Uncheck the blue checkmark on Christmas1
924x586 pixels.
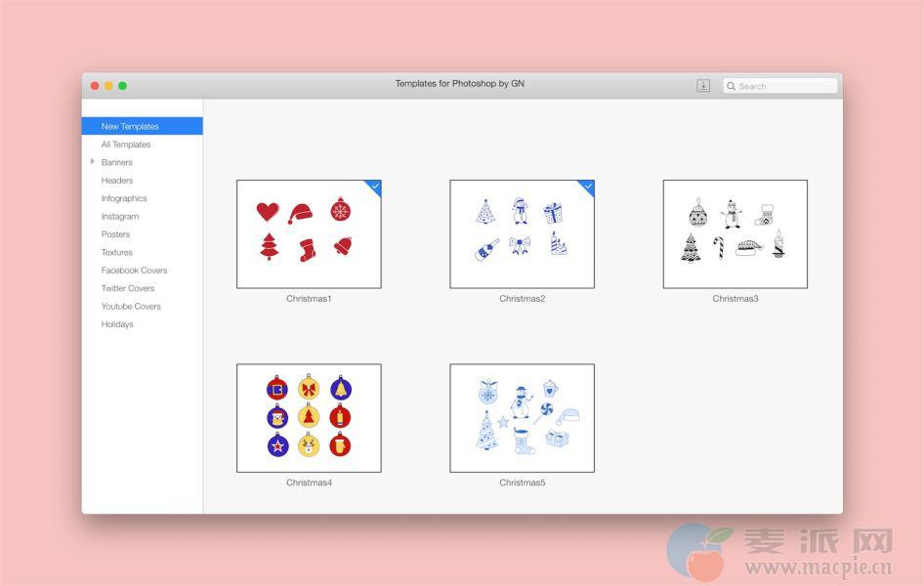click(x=375, y=186)
